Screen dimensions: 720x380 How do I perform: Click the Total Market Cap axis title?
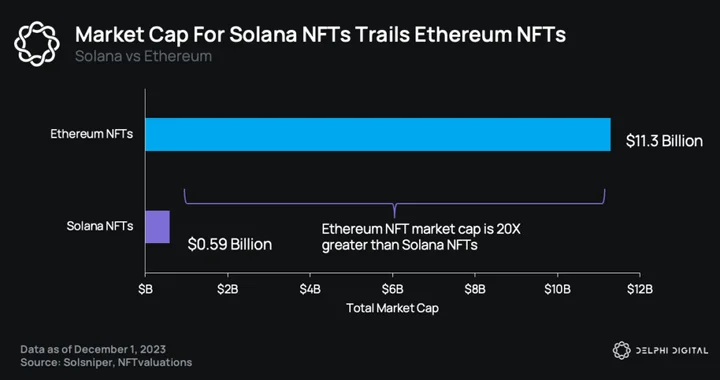[393, 308]
